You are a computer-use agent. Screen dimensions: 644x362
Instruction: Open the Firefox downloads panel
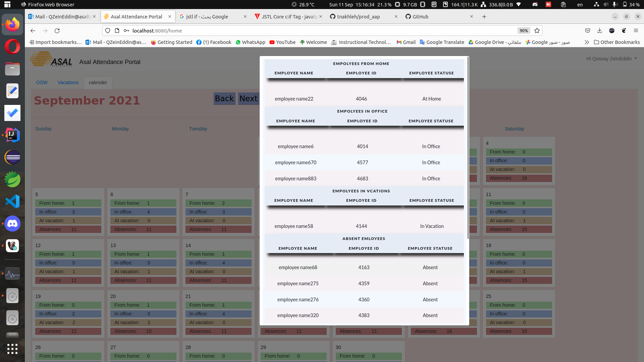coord(599,31)
